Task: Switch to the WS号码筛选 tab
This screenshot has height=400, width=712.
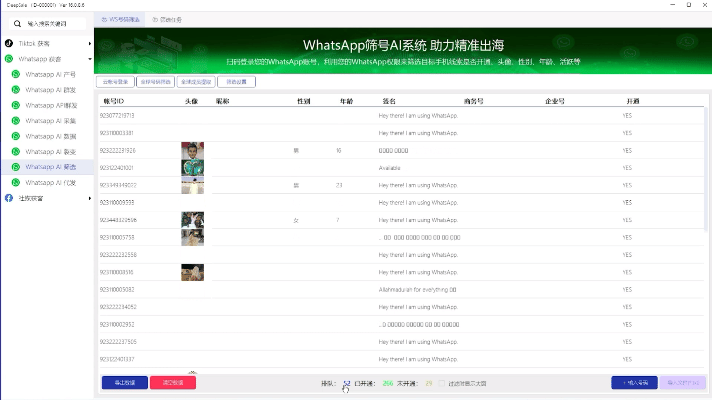Action: click(120, 19)
